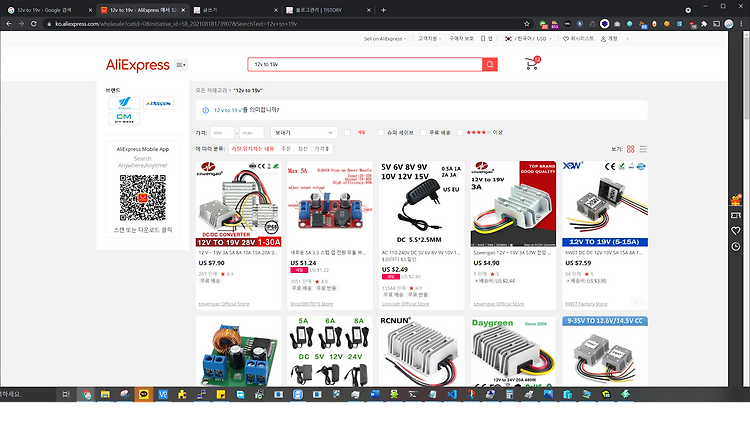
Task: Open the coupon icon in right sidebar
Action: [x=736, y=215]
